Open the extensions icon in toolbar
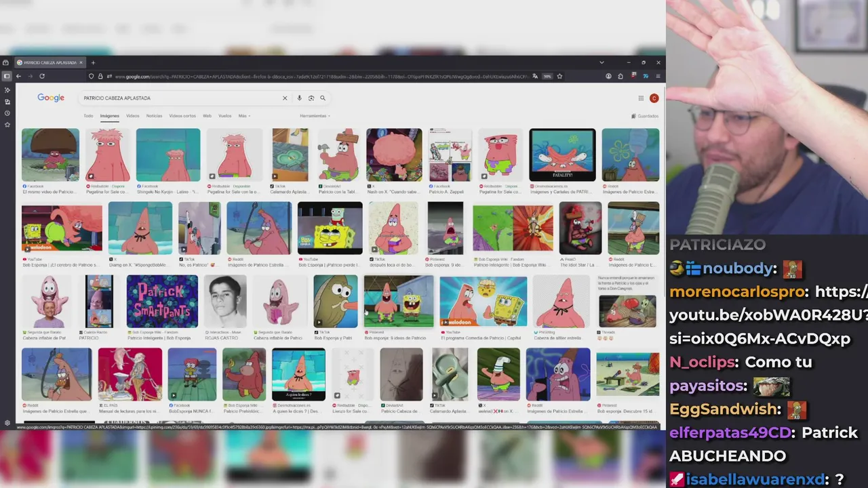The height and width of the screenshot is (488, 868). tap(620, 77)
